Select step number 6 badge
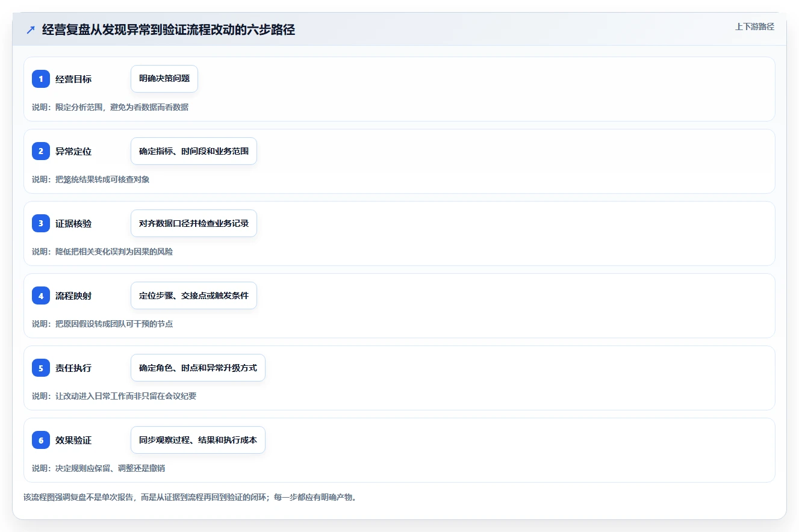 click(41, 440)
